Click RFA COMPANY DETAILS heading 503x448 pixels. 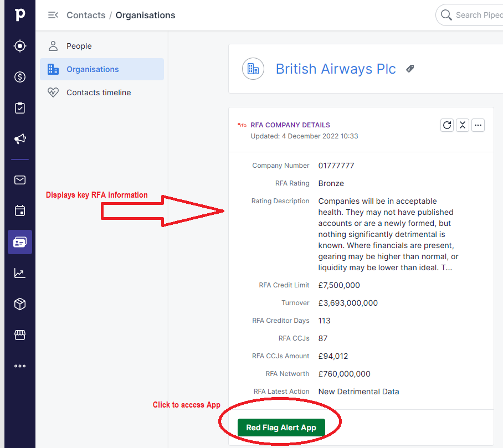pos(290,125)
